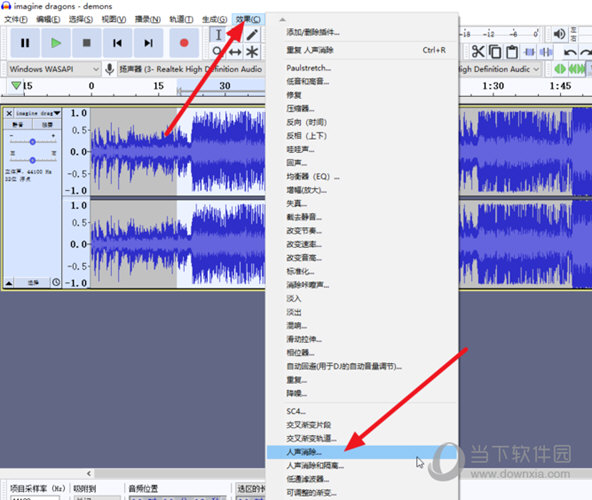592x500 pixels.
Task: Stop playback with the Stop button
Action: pos(86,43)
